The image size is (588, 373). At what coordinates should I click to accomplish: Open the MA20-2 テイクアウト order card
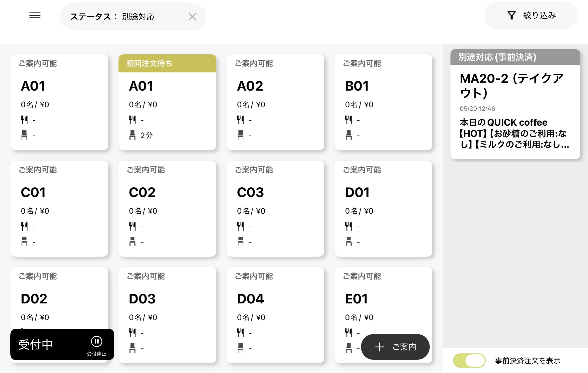pyautogui.click(x=515, y=104)
